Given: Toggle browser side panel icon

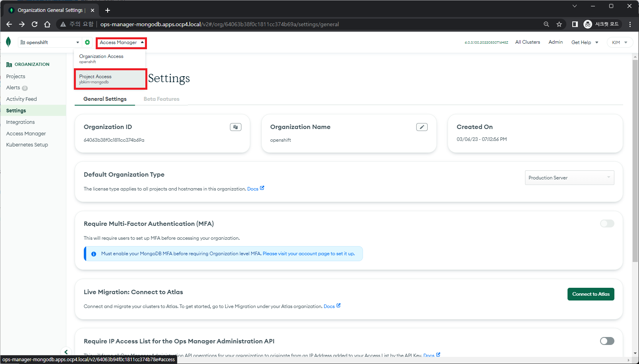Looking at the screenshot, I should click(x=575, y=24).
